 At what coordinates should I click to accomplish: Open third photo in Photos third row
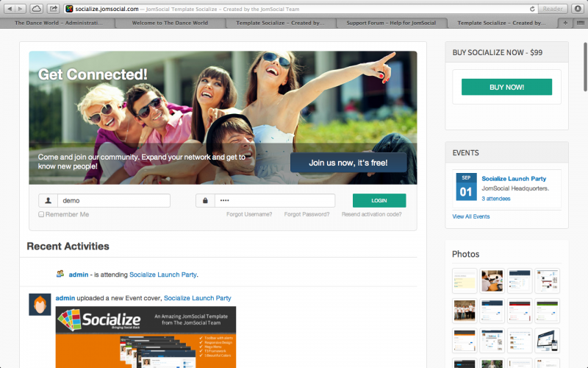click(x=520, y=341)
